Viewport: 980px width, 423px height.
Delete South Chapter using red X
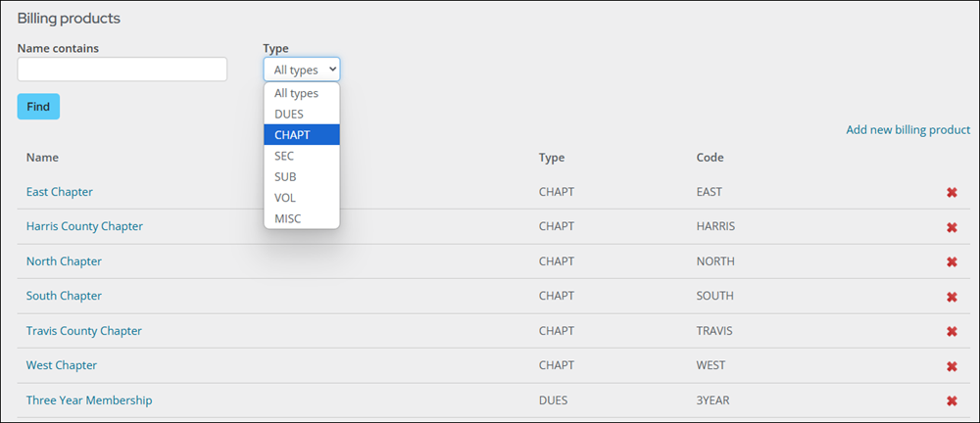[952, 297]
